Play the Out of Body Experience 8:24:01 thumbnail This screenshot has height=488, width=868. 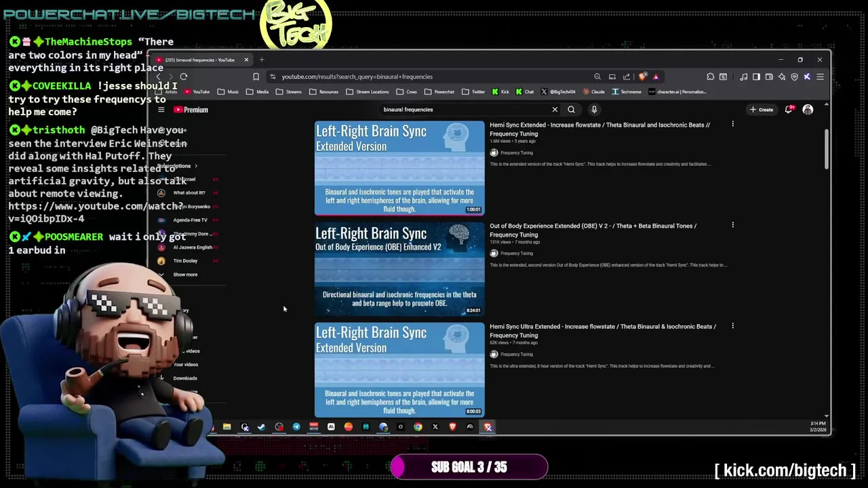(x=399, y=269)
